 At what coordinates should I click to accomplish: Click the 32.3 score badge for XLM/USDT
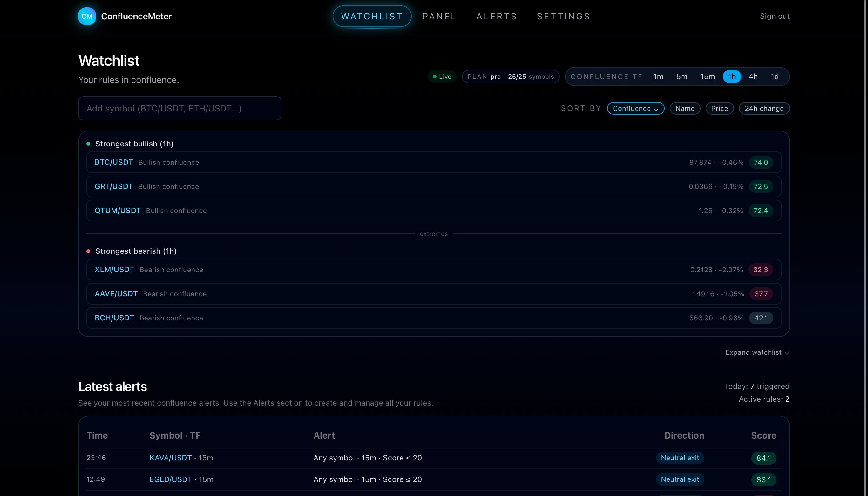point(760,270)
